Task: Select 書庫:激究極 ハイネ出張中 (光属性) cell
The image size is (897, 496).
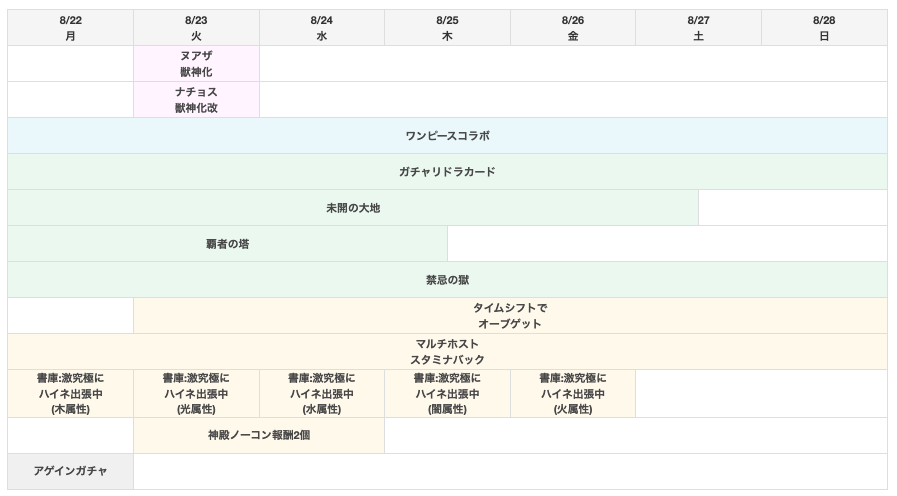Action: coord(196,394)
